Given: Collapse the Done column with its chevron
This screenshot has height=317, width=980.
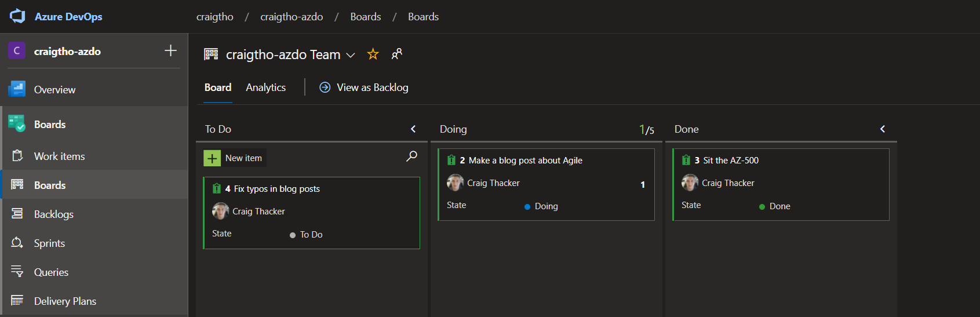Looking at the screenshot, I should 883,129.
